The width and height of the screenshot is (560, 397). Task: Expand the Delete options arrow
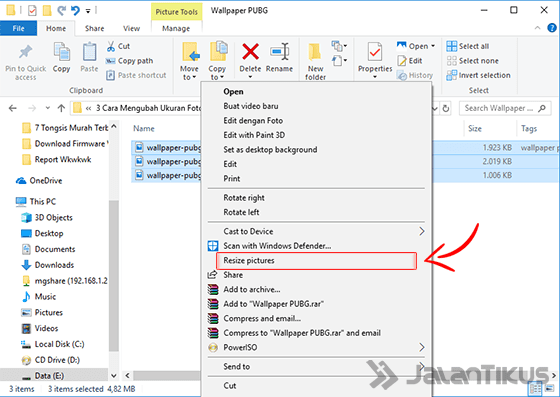tap(250, 76)
